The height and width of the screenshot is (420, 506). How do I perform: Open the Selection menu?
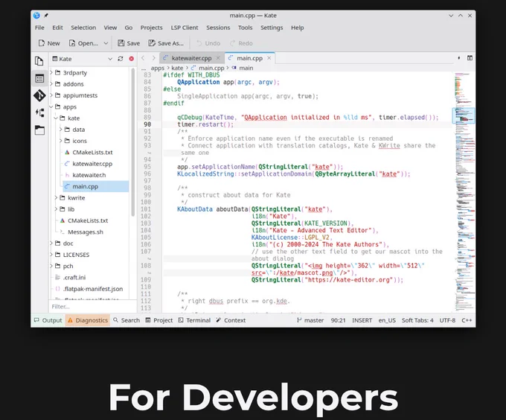(x=83, y=28)
